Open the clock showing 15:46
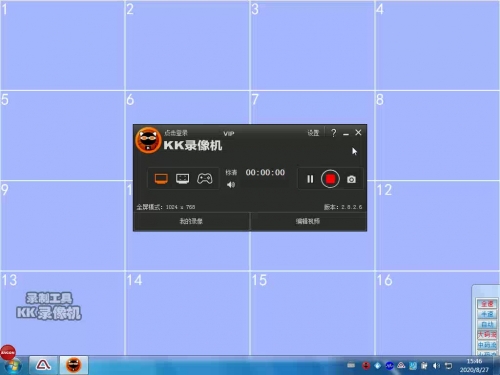 [x=474, y=366]
